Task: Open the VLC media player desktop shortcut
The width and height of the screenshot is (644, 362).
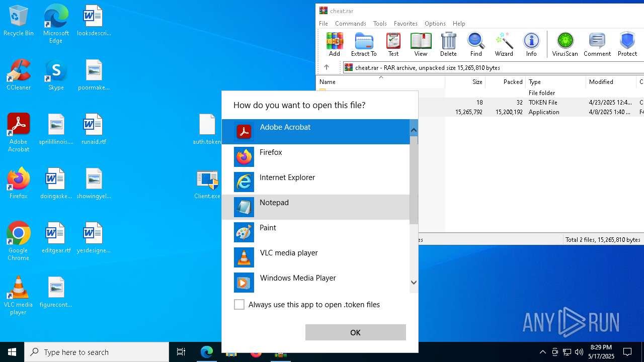Action: tap(19, 296)
